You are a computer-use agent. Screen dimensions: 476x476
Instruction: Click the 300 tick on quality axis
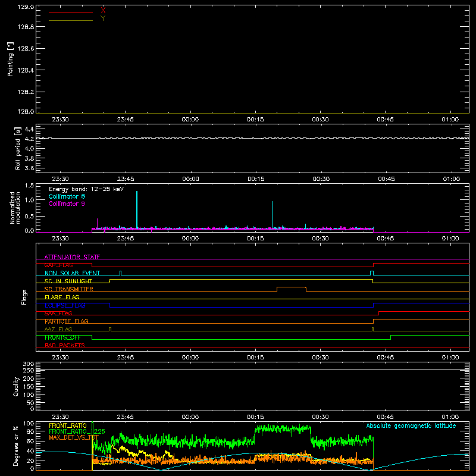28,364
